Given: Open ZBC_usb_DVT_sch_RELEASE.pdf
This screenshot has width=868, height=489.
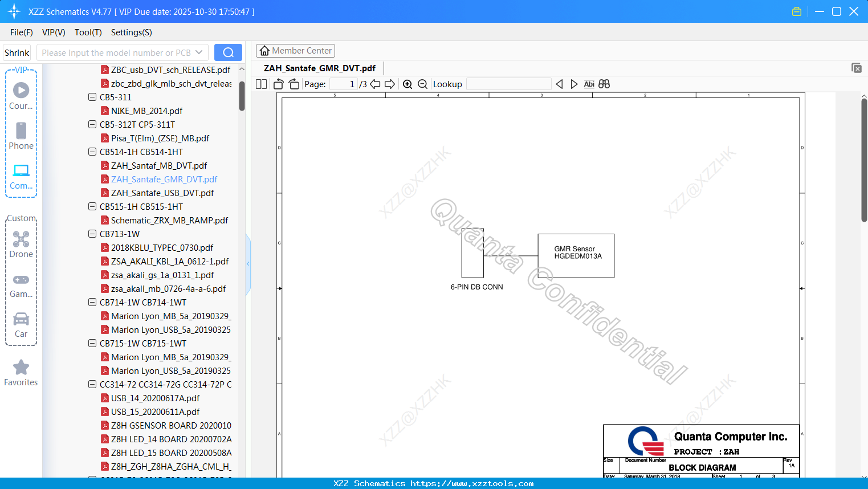Looking at the screenshot, I should (x=170, y=70).
